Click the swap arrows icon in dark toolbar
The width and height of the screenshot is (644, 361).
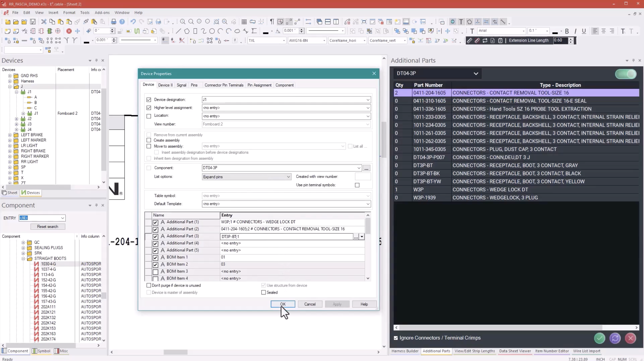tap(485, 40)
